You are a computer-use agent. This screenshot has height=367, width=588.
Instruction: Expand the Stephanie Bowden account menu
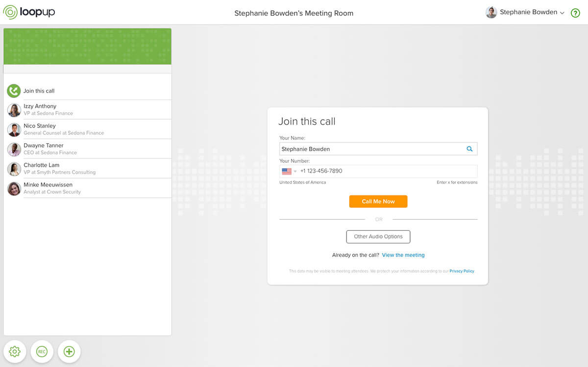point(562,13)
